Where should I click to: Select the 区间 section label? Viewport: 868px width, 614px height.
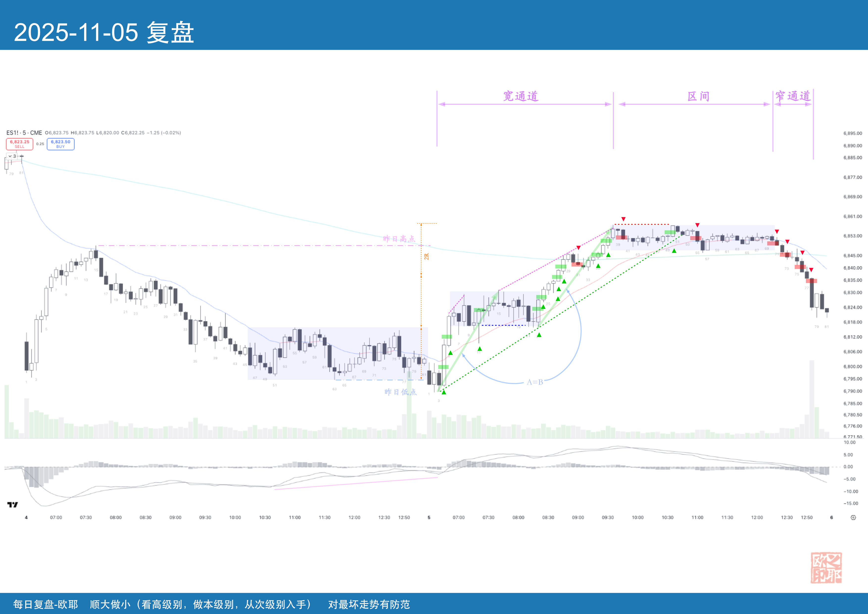pos(698,96)
